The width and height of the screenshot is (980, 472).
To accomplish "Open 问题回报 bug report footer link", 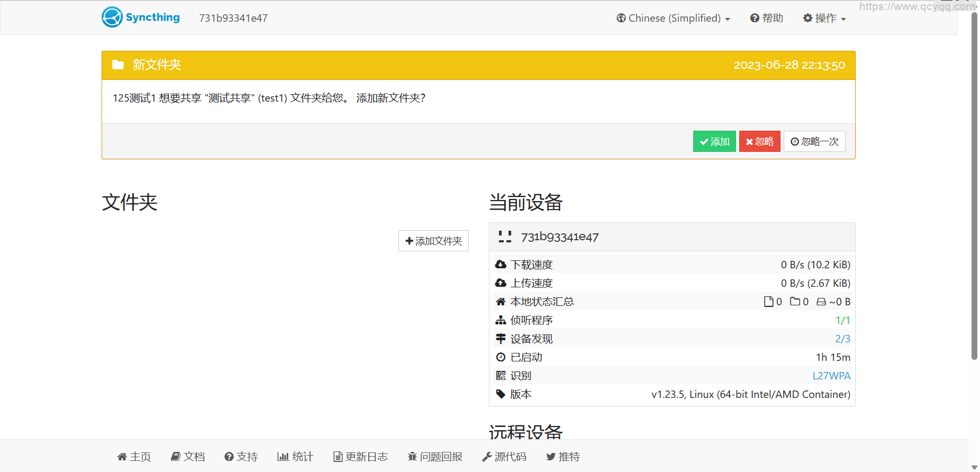I will tap(435, 457).
